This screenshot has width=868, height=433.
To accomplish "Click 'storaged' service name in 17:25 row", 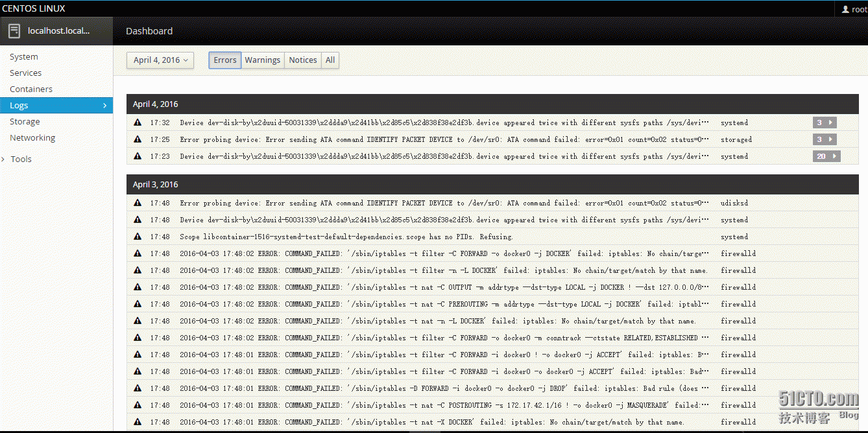I will [x=736, y=139].
